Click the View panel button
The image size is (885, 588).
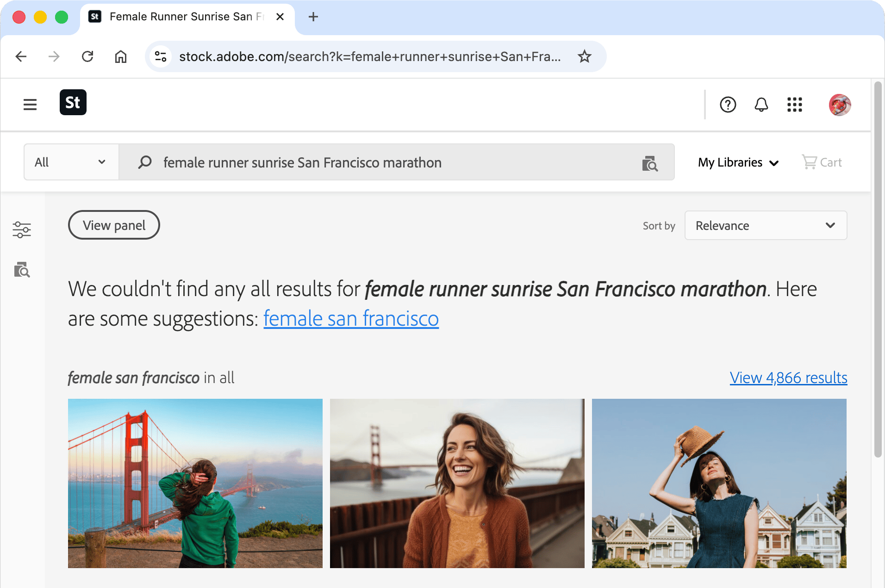click(x=114, y=225)
